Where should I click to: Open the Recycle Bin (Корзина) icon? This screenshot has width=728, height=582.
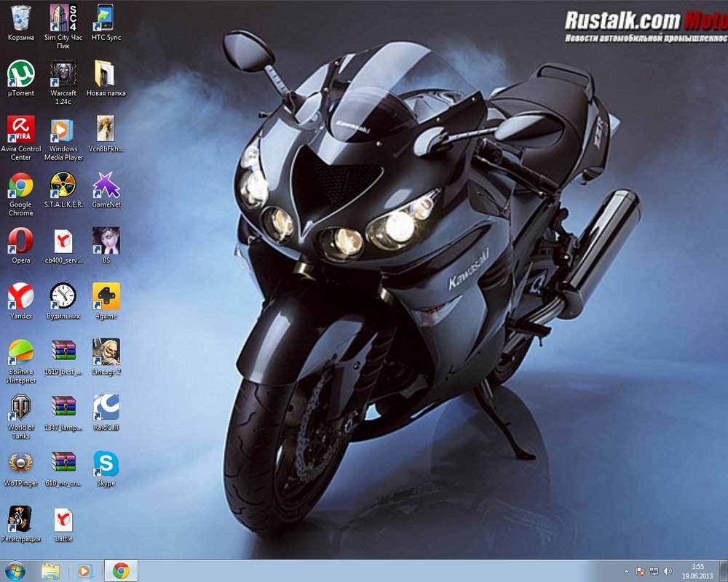[x=21, y=17]
